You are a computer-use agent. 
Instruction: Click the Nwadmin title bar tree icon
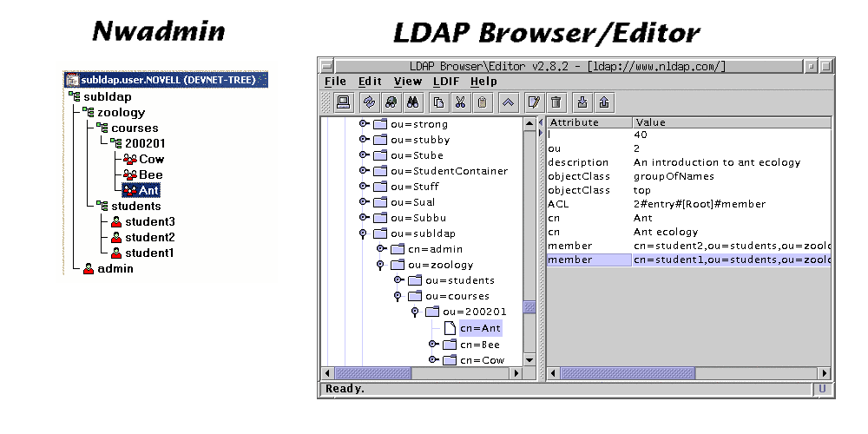pos(72,80)
